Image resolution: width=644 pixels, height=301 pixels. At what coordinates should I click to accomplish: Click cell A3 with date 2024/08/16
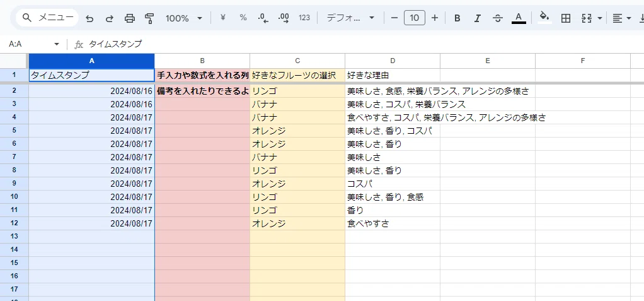point(92,105)
